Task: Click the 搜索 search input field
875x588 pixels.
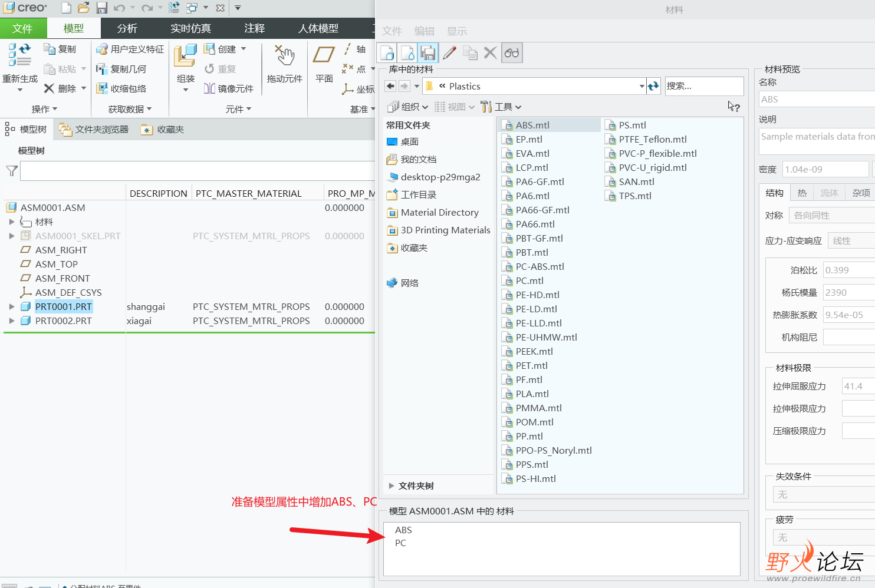Action: [703, 86]
